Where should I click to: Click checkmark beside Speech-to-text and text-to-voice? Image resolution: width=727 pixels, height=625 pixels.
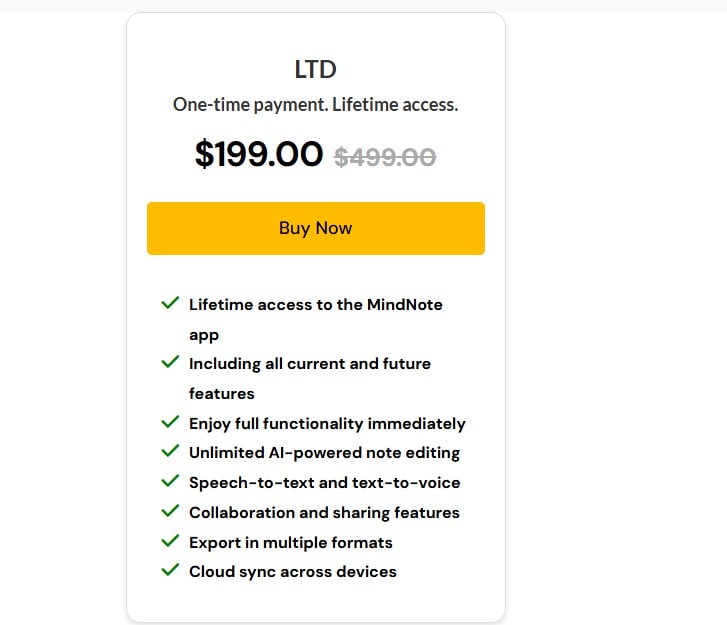click(169, 481)
